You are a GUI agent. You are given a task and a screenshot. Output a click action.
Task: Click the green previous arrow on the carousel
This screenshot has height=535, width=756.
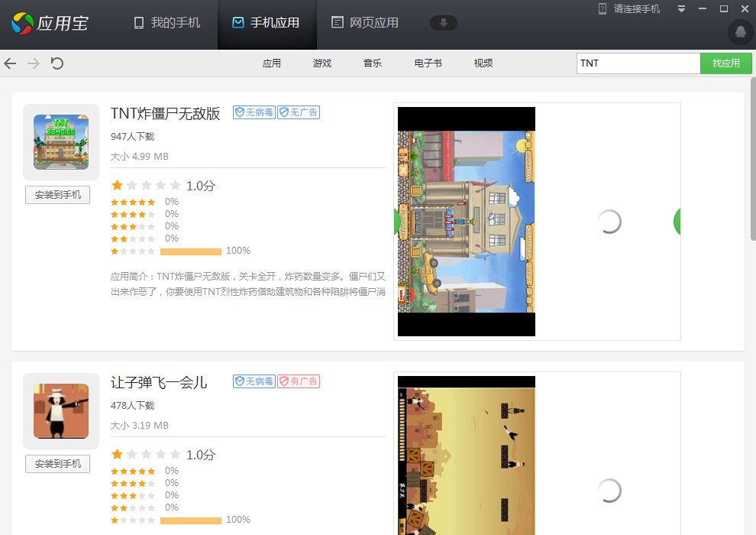396,222
